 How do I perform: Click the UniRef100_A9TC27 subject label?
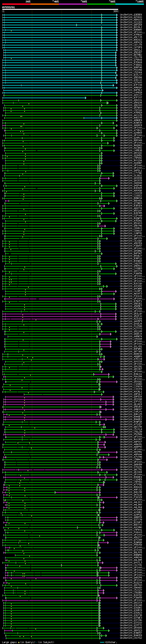click(x=131, y=95)
